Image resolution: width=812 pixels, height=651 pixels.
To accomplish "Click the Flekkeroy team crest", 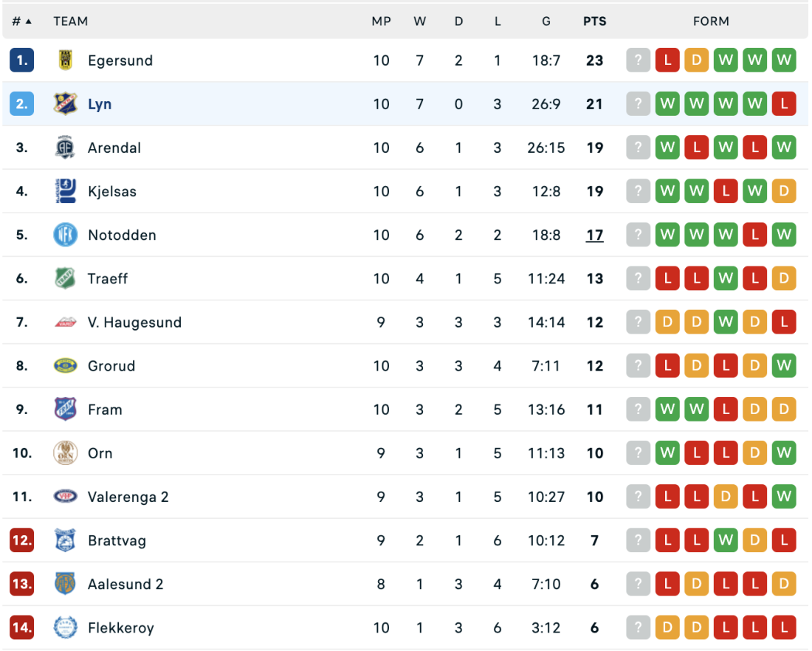I will [65, 627].
